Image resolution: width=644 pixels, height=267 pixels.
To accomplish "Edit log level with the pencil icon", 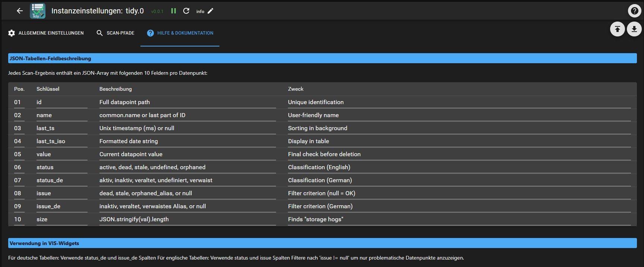I will pyautogui.click(x=210, y=11).
